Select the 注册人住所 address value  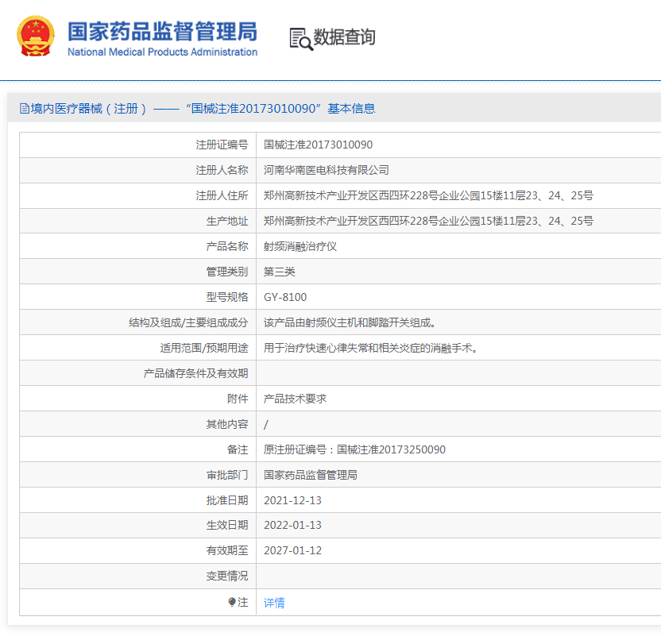coord(428,195)
